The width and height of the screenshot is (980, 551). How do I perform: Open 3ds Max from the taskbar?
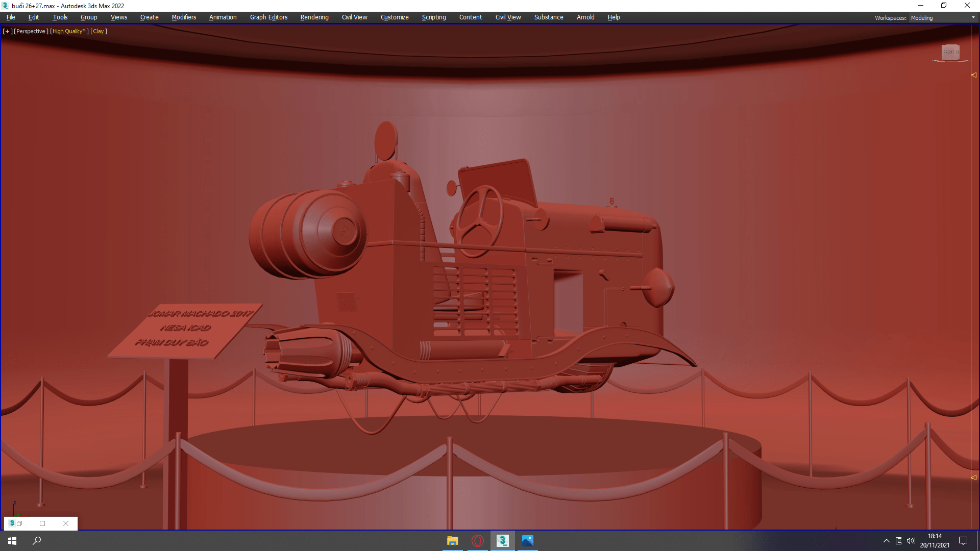point(503,541)
